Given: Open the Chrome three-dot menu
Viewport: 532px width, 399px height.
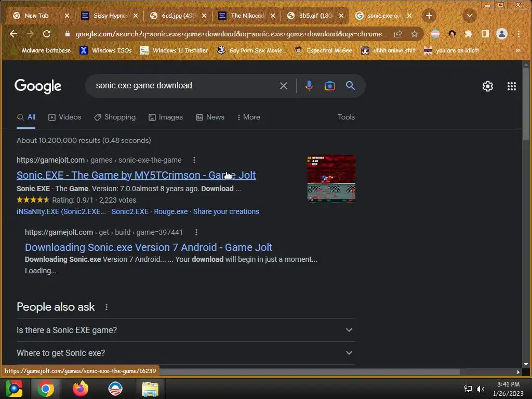Looking at the screenshot, I should (x=518, y=34).
